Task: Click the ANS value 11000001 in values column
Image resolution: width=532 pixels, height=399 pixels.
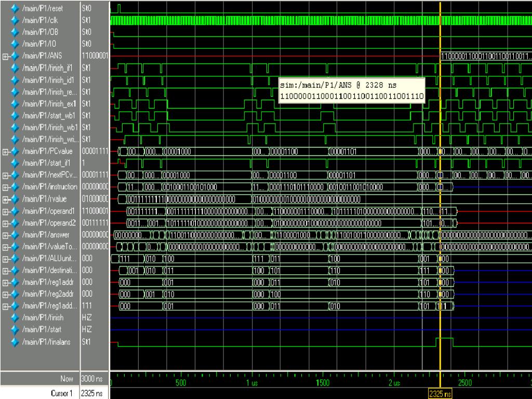Action: [95, 56]
